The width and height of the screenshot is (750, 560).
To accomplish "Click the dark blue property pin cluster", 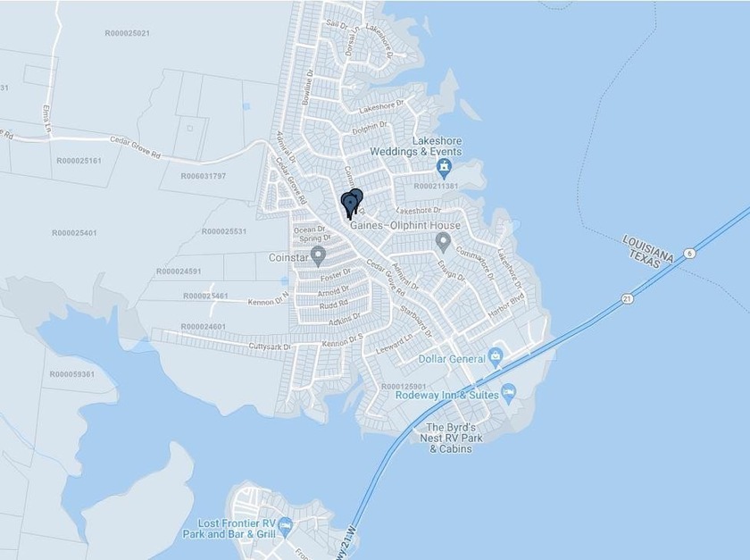I will [x=352, y=204].
